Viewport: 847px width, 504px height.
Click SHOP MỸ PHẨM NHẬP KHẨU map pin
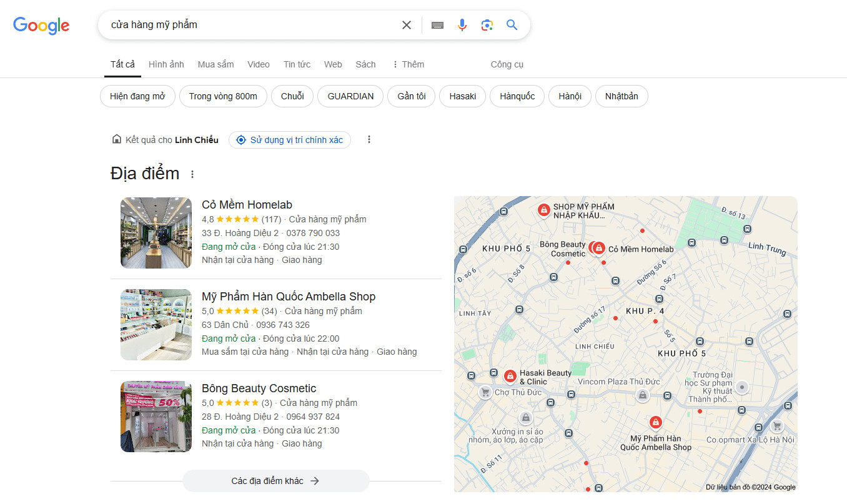pos(544,210)
